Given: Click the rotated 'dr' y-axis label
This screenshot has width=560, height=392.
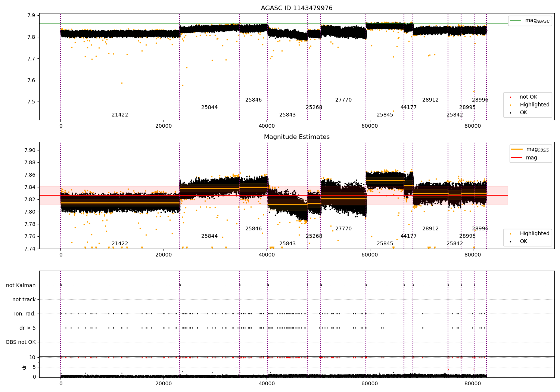Looking at the screenshot, I should (24, 367).
